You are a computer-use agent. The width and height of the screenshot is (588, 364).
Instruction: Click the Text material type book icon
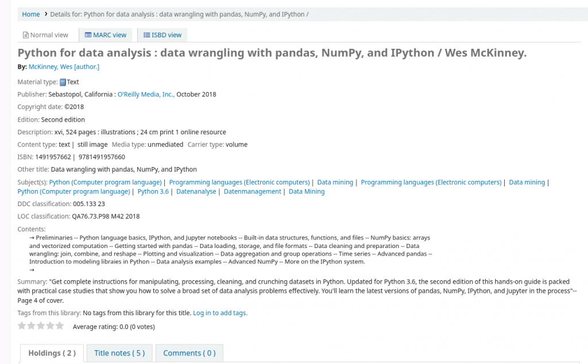[x=63, y=82]
